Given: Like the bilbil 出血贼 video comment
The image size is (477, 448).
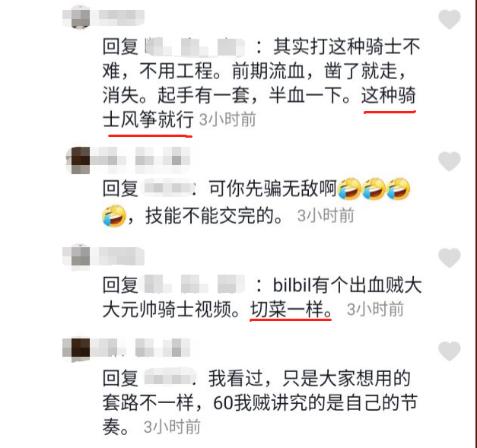Looking at the screenshot, I should (450, 258).
